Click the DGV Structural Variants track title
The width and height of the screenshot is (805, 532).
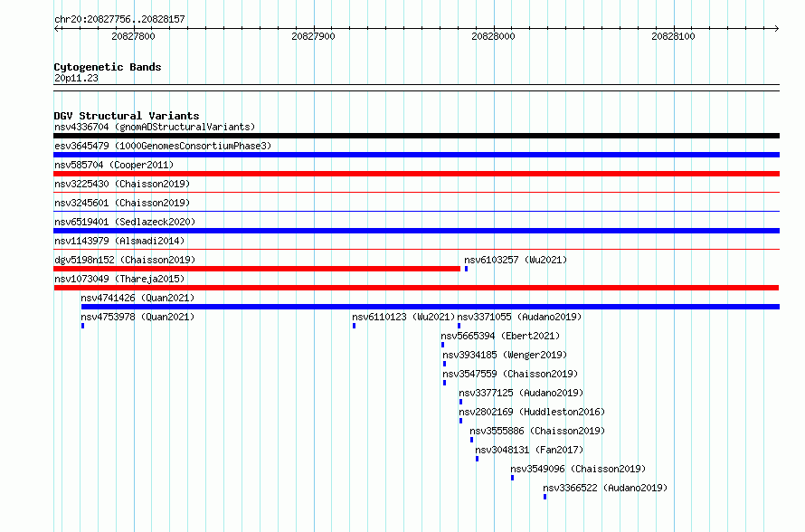pyautogui.click(x=127, y=116)
